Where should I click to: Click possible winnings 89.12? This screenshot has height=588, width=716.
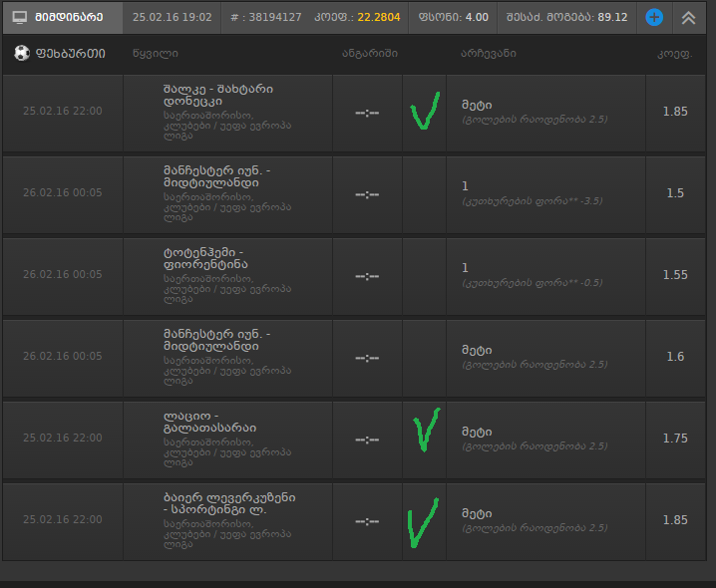[612, 17]
